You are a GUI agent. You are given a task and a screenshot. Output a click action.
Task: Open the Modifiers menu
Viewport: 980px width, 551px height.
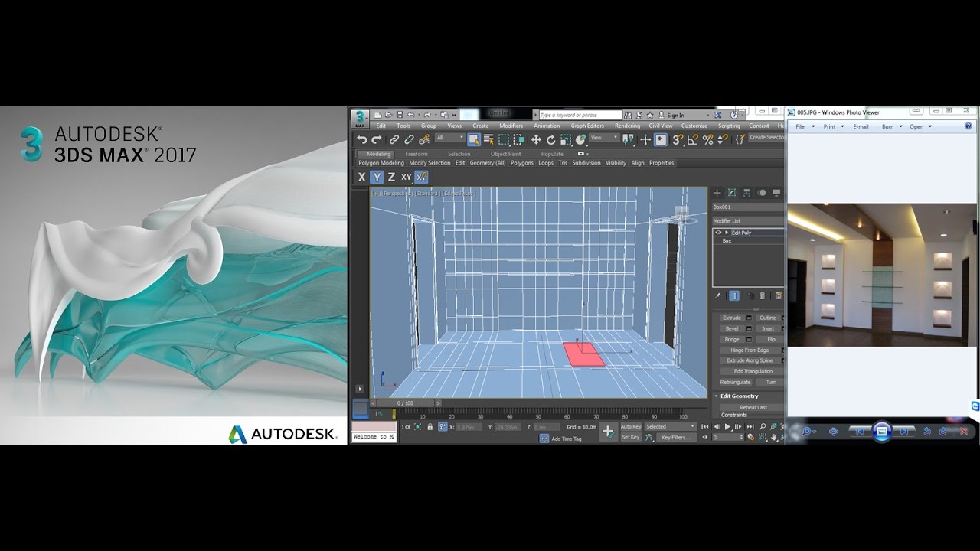[511, 126]
